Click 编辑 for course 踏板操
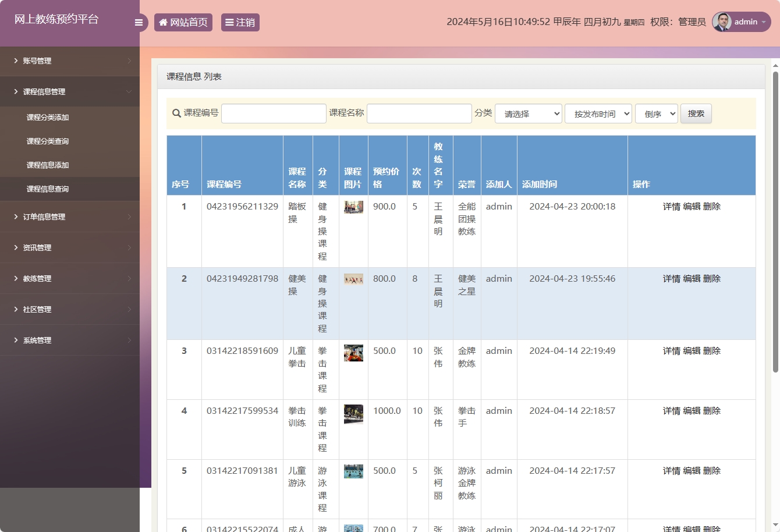This screenshot has width=780, height=532. click(x=692, y=207)
